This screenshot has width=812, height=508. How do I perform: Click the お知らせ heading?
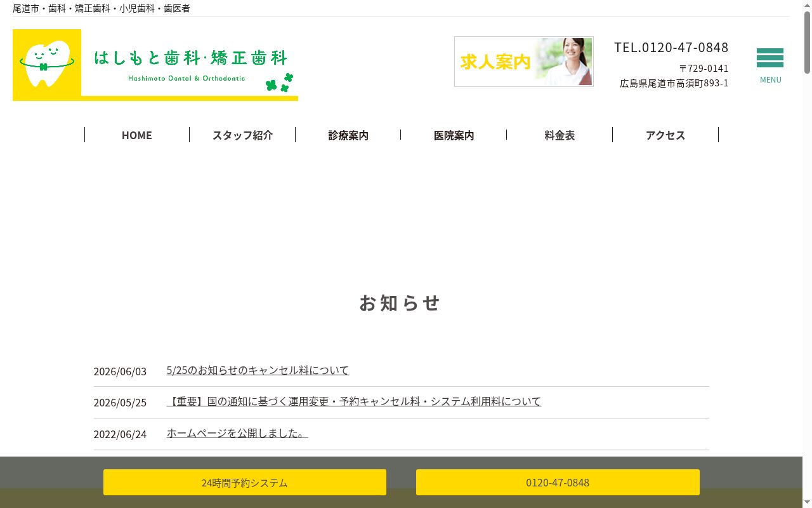pyautogui.click(x=400, y=303)
